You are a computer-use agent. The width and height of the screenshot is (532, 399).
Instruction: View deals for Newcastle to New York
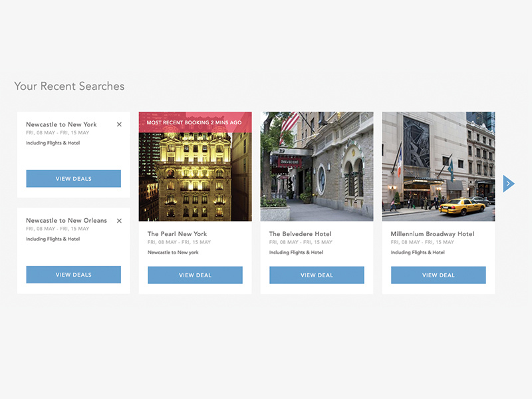pos(73,178)
